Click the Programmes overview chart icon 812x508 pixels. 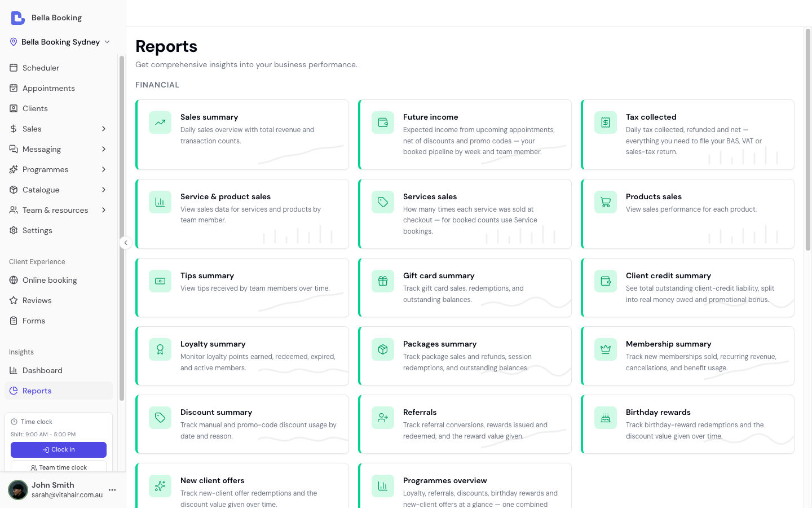[x=383, y=486]
